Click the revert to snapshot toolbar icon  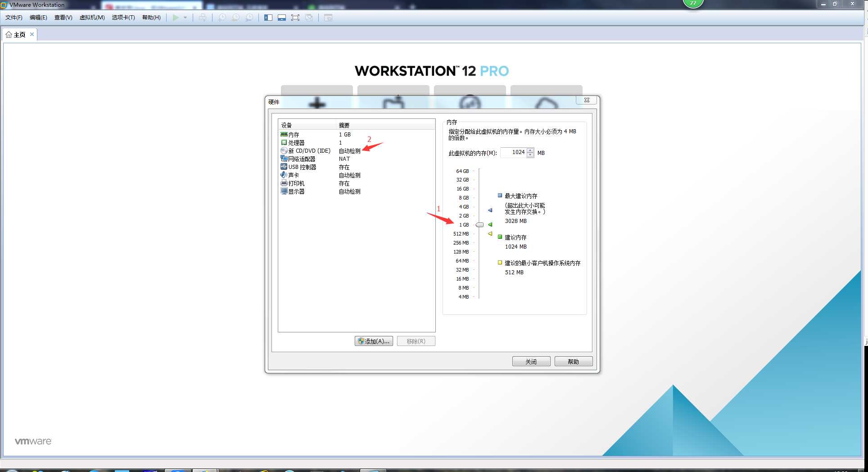(x=235, y=18)
